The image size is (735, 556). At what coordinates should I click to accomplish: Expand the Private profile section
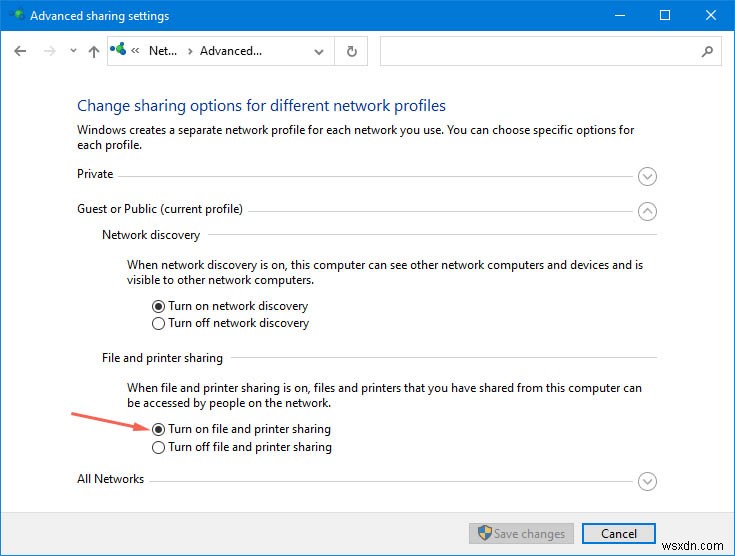tap(647, 177)
